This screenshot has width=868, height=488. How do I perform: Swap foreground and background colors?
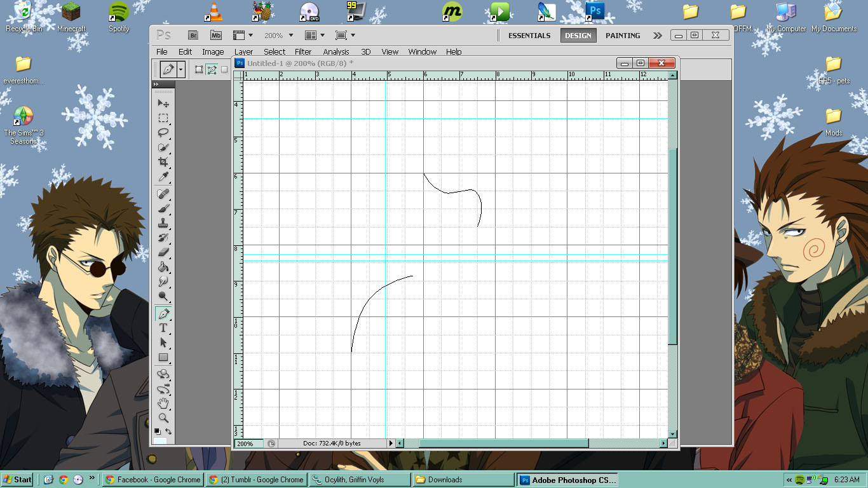(x=168, y=431)
